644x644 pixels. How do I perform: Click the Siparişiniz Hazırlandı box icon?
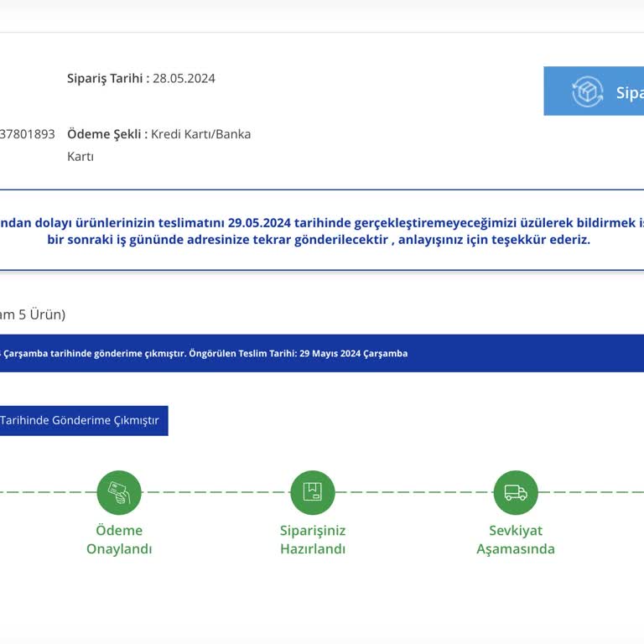tap(313, 493)
